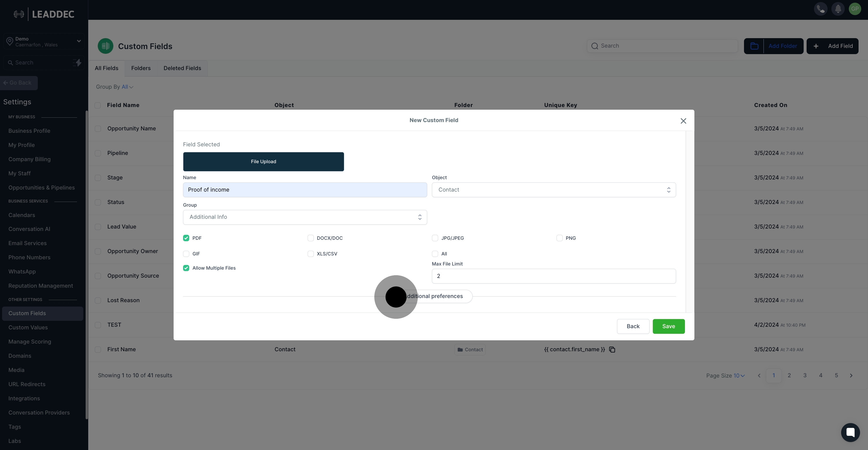868x450 pixels.
Task: Click the Back button in dialog
Action: pyautogui.click(x=633, y=326)
